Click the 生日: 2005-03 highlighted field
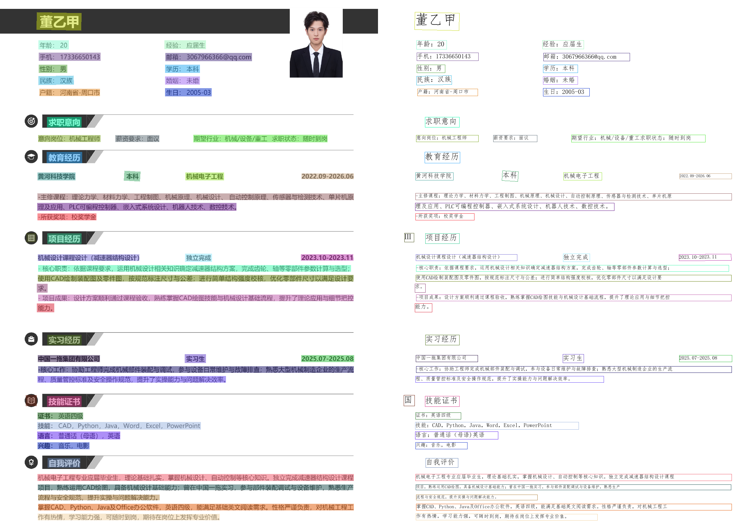The image size is (756, 532). (188, 93)
